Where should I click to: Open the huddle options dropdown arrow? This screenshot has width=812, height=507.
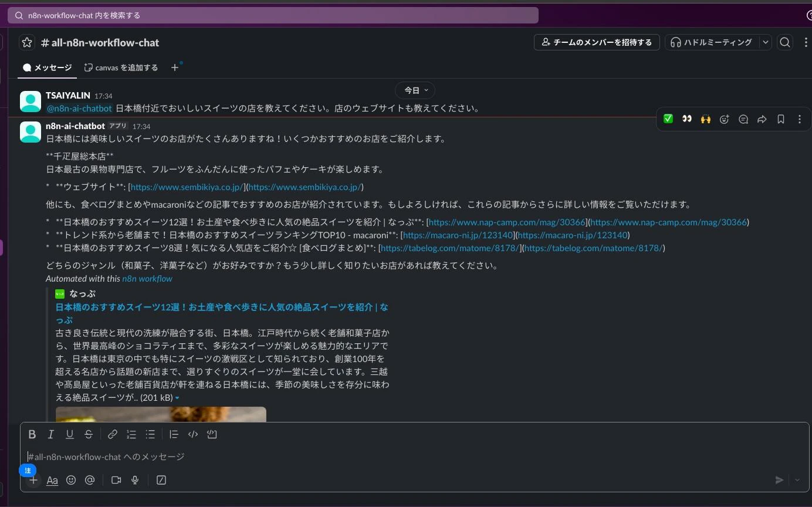click(x=765, y=42)
